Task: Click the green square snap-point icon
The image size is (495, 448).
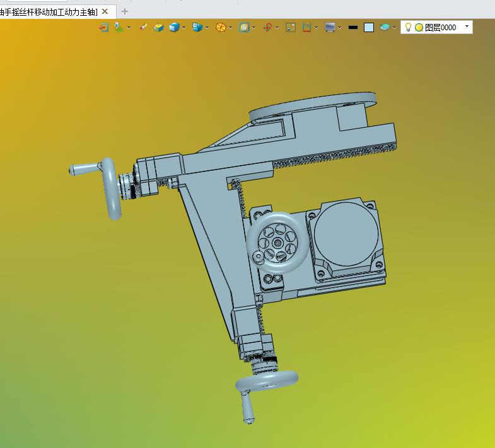Action: point(291,28)
